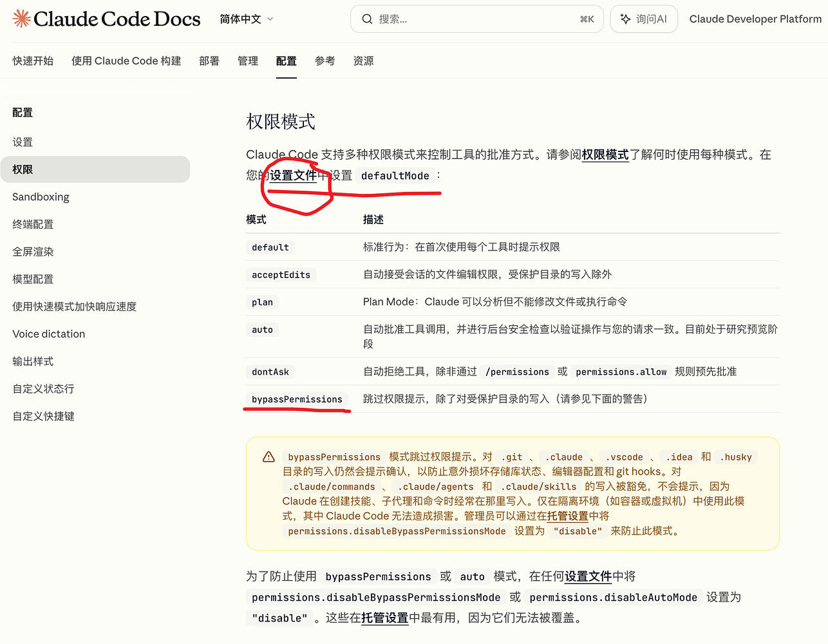Viewport: 828px width, 644px height.
Task: Click the defaultMode inline code
Action: [395, 176]
